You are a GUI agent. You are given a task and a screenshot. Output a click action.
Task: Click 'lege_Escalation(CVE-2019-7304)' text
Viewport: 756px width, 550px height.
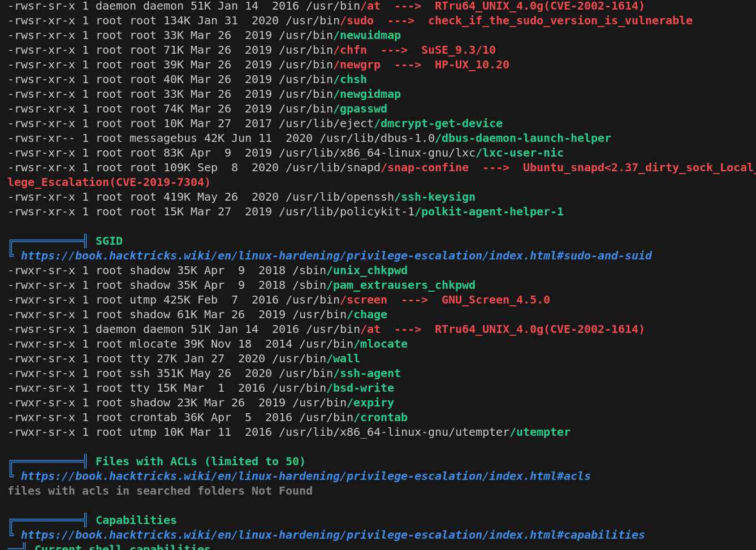pos(109,182)
